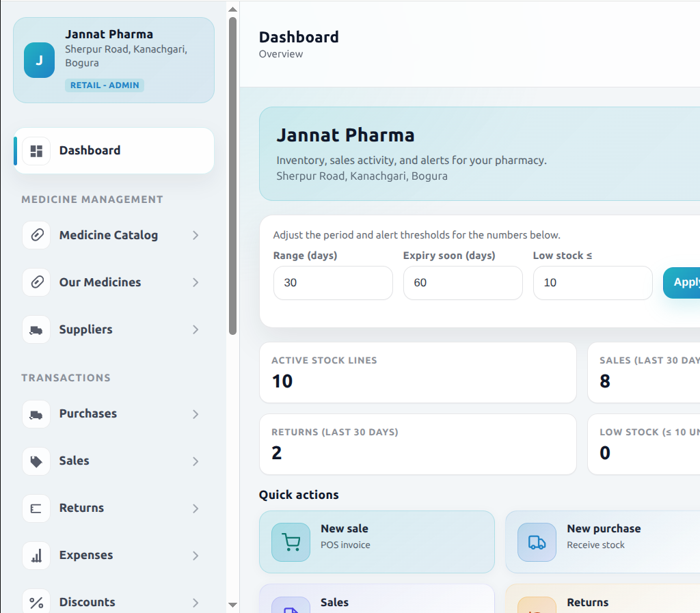Open the Our Medicines menu
Viewport: 700px width, 613px height.
point(114,282)
